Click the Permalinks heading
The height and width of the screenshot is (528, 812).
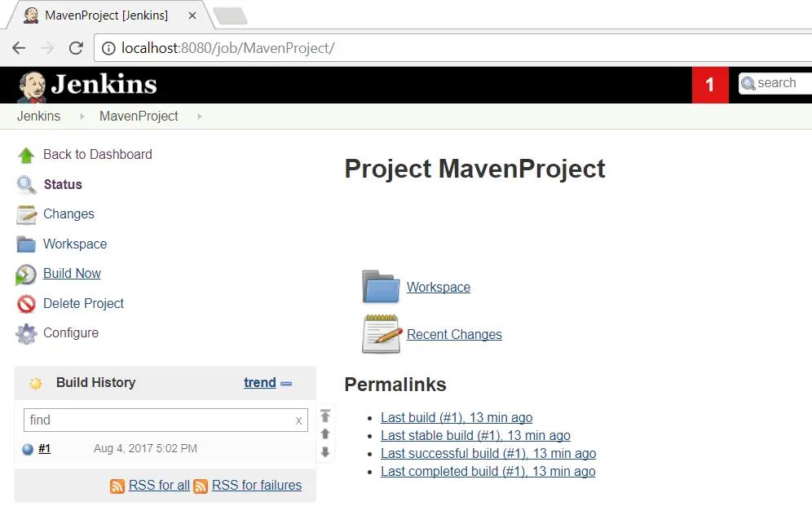click(x=395, y=385)
